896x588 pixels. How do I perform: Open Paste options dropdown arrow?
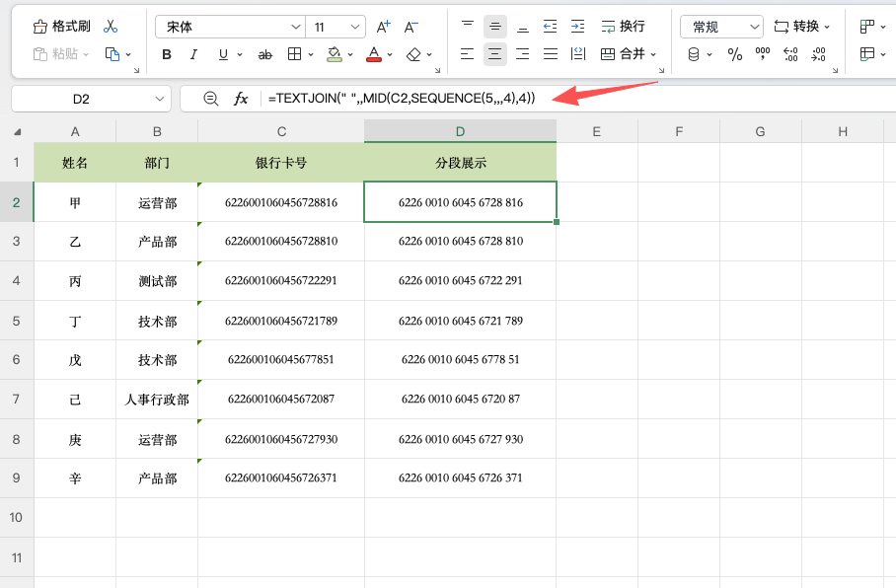pos(86,55)
